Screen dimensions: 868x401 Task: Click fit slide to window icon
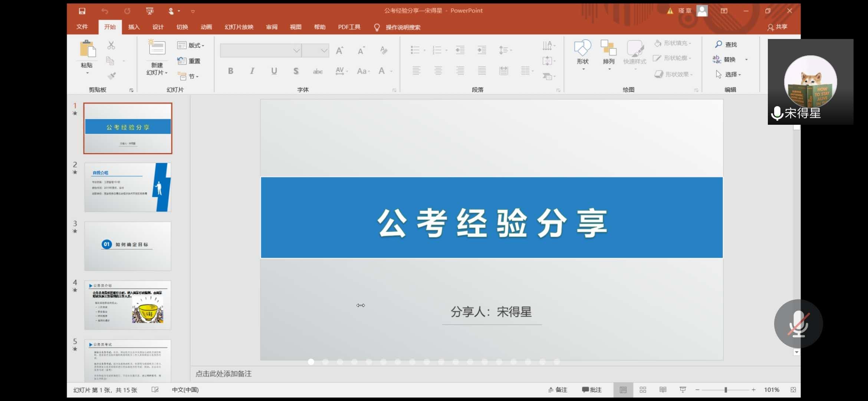point(793,390)
